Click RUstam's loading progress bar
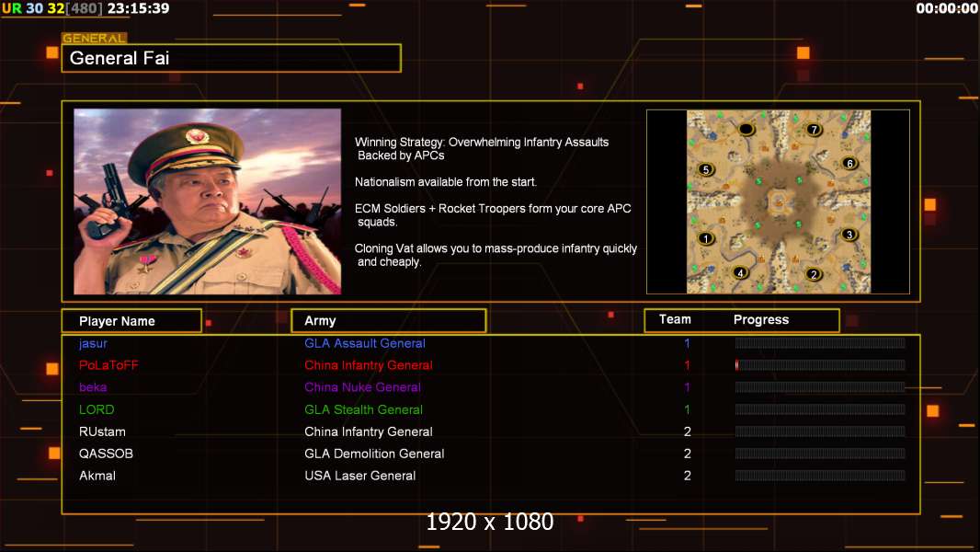 coord(820,431)
